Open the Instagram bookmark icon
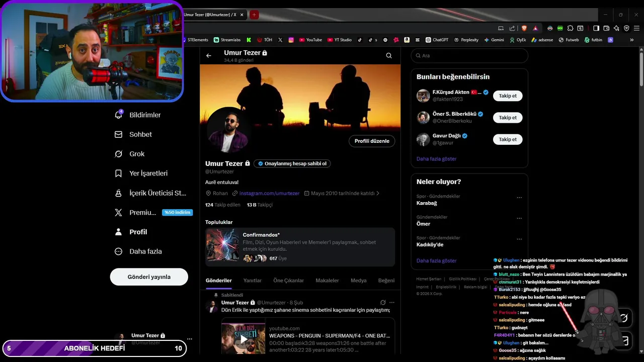644x362 pixels. coord(291,40)
